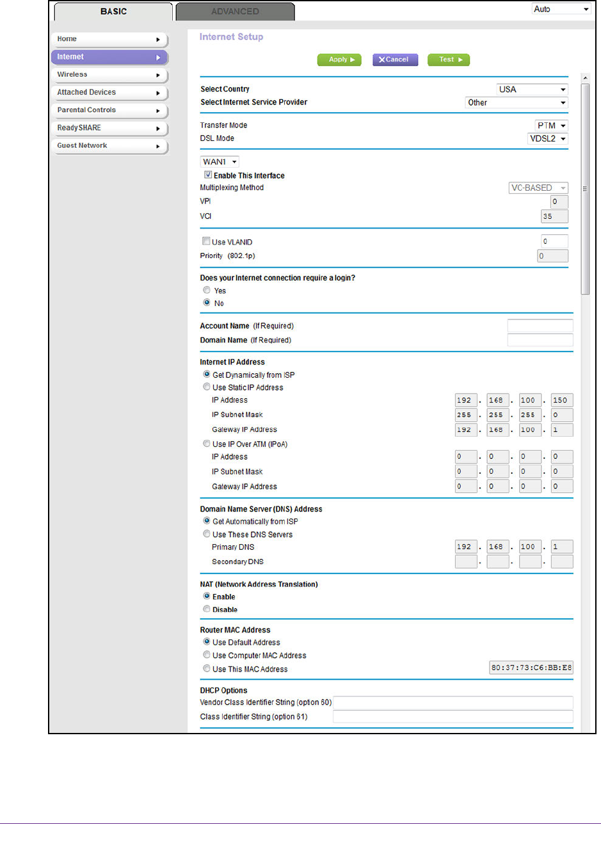Click the green Apply button

pyautogui.click(x=339, y=60)
